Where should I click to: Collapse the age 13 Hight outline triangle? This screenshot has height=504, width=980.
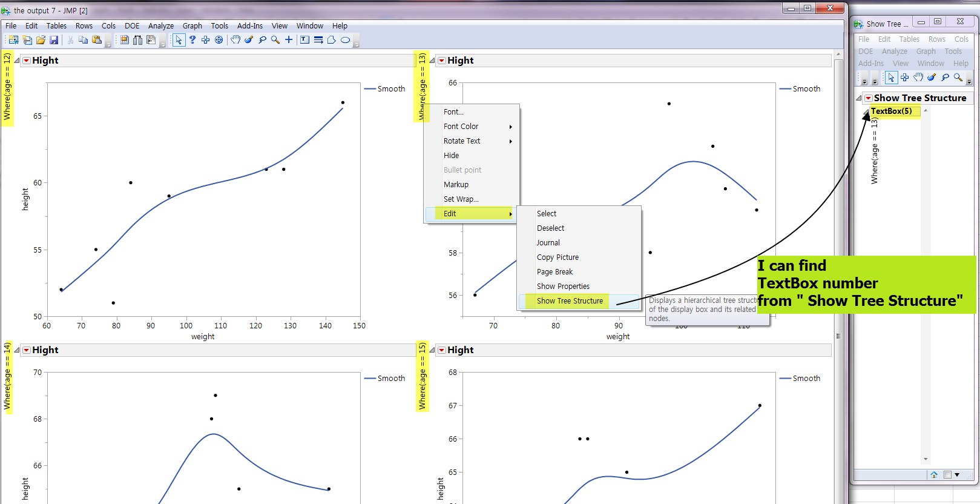pyautogui.click(x=432, y=61)
